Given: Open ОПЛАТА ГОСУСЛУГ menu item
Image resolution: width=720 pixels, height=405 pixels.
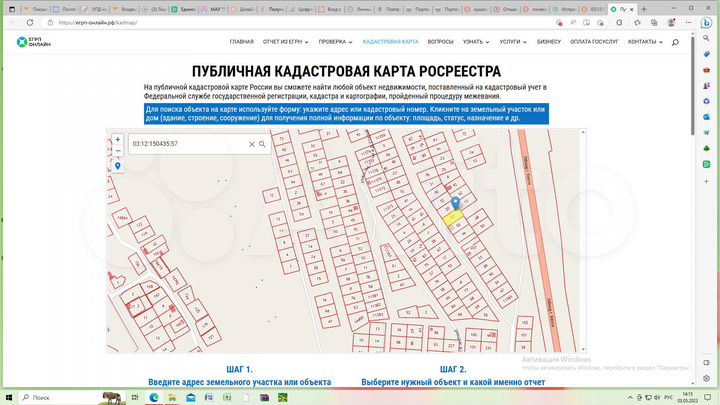Looking at the screenshot, I should click(594, 42).
